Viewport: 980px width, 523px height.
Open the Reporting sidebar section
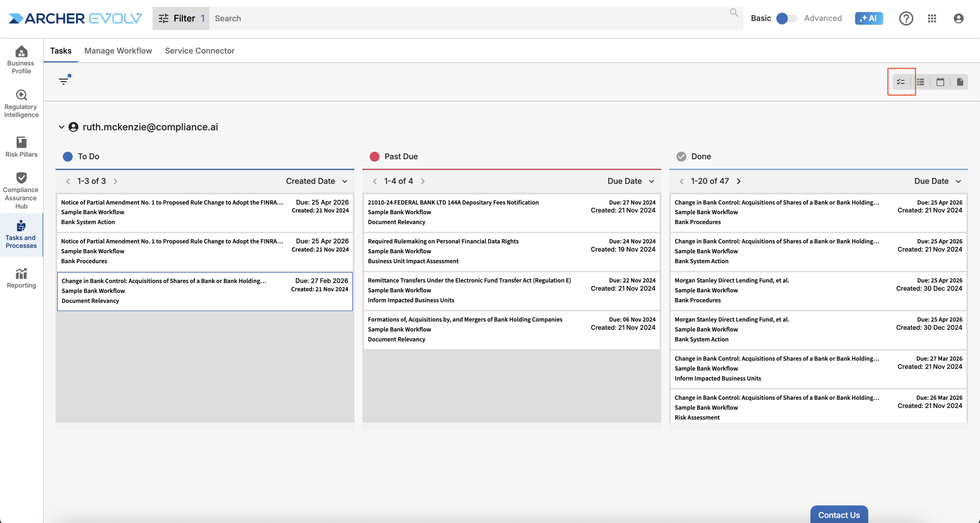pyautogui.click(x=21, y=278)
